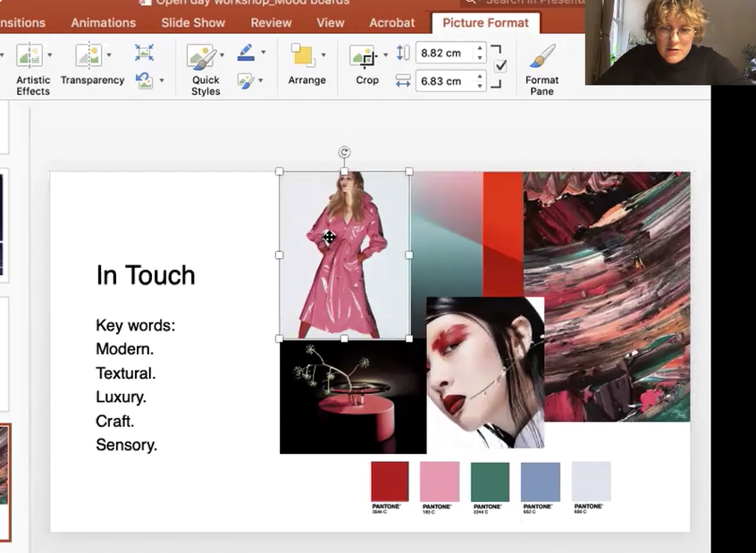This screenshot has width=756, height=553.
Task: Click search magnifier in title bar
Action: click(471, 2)
